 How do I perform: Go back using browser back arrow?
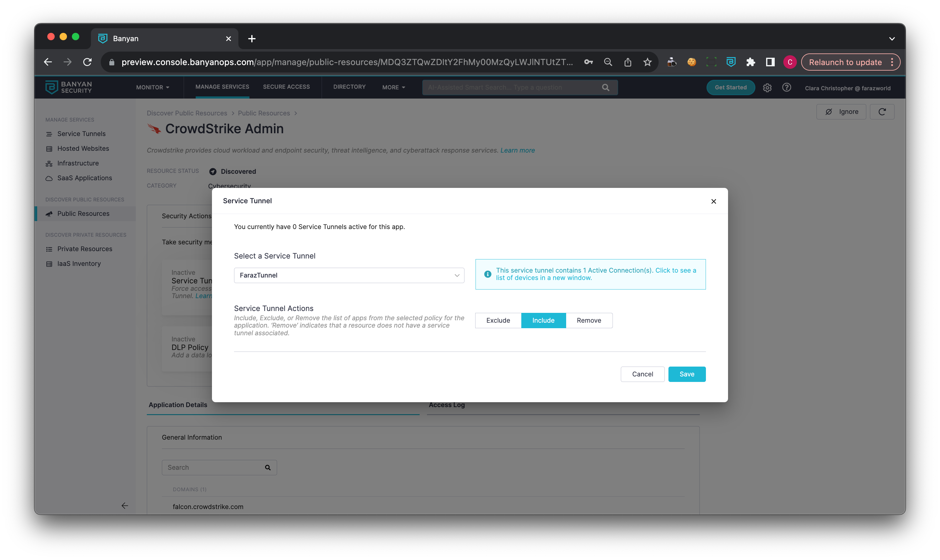48,62
